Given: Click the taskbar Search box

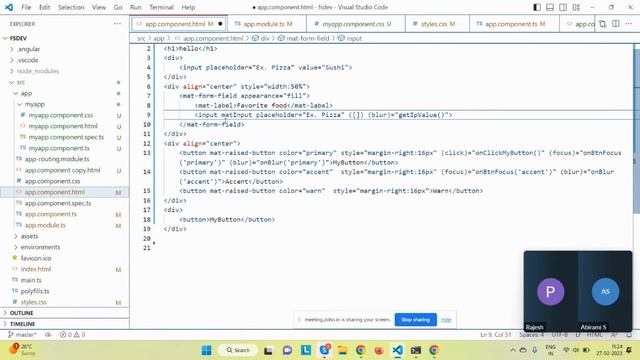Looking at the screenshot, I should pyautogui.click(x=238, y=350).
